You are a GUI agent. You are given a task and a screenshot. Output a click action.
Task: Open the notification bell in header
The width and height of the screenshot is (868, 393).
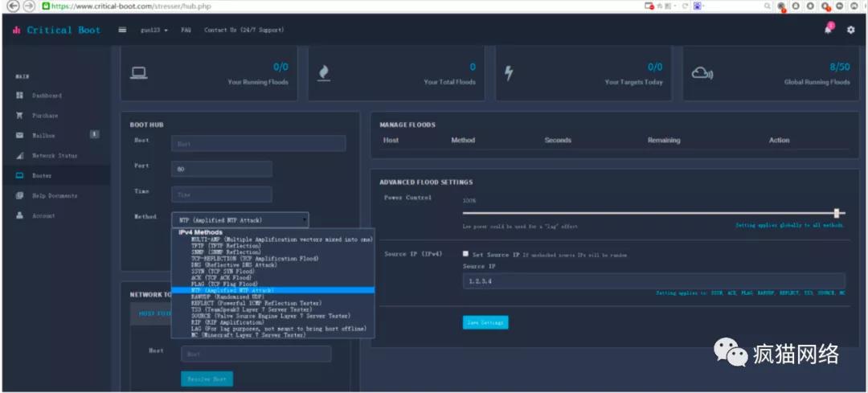(828, 30)
